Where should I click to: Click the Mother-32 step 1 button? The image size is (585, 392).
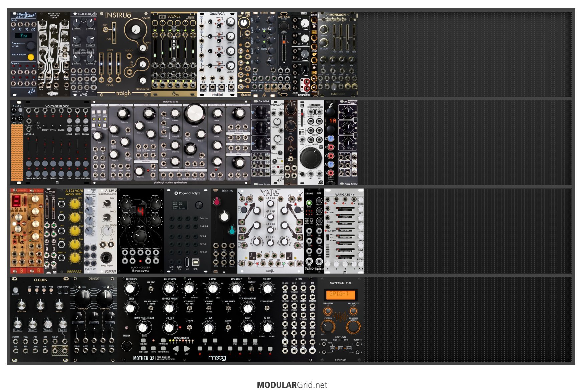point(200,349)
